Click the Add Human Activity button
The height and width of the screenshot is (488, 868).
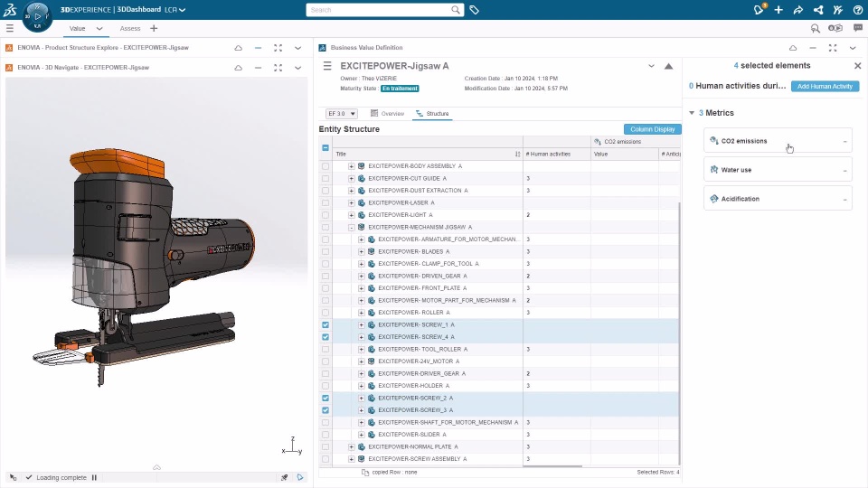click(x=825, y=87)
